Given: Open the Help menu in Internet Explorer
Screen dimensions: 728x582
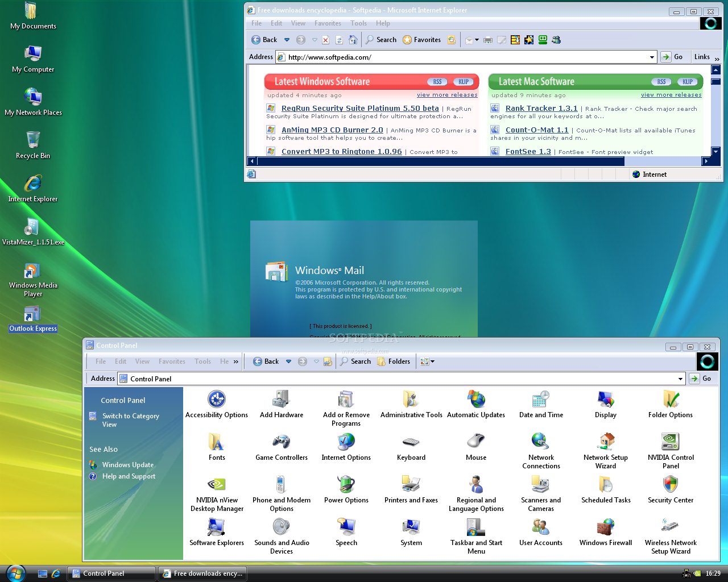Looking at the screenshot, I should tap(383, 23).
